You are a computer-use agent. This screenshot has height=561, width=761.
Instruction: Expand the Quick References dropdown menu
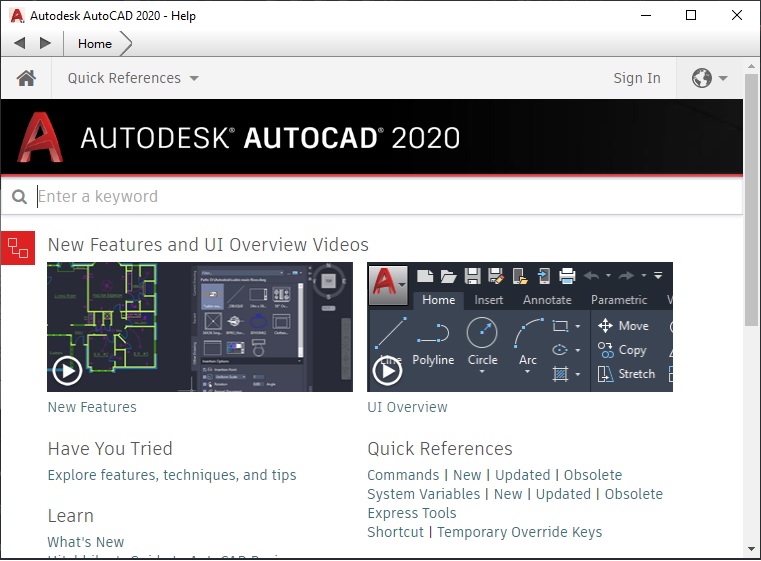click(133, 78)
